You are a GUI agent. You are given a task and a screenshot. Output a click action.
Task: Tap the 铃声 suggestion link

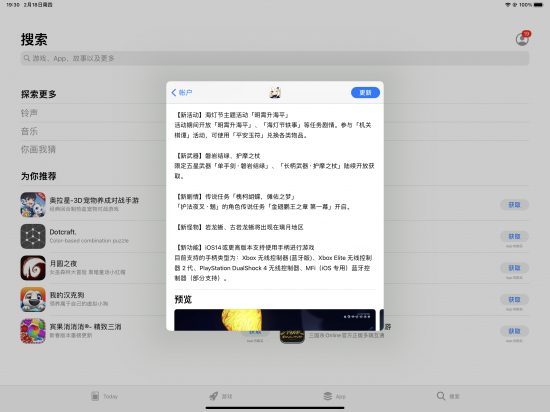[29, 113]
